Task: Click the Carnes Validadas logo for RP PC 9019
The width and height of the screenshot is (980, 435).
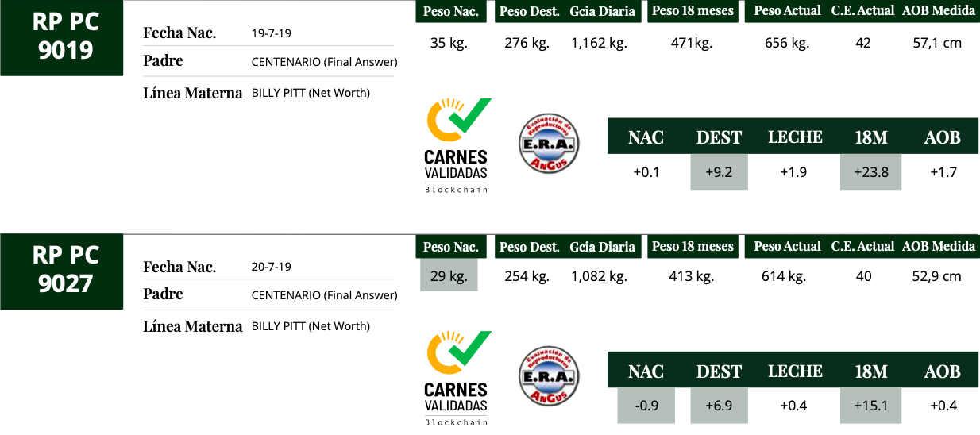Action: 458,146
